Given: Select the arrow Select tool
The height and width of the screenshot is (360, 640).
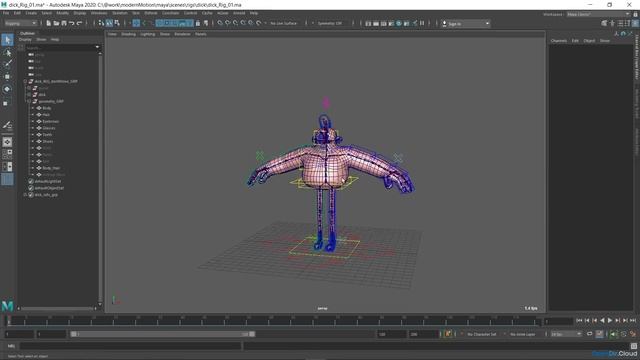Looking at the screenshot, I should click(7, 40).
